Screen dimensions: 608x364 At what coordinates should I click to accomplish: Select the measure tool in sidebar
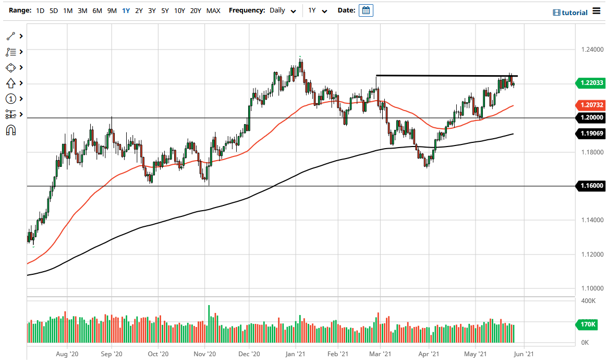click(x=10, y=114)
